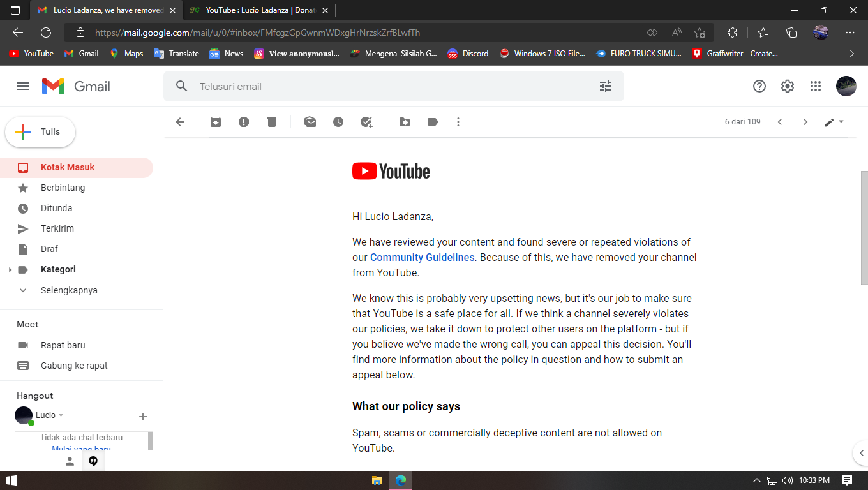Start new meeting with Rapat baru
Viewport: 868px width, 490px height.
coord(63,345)
